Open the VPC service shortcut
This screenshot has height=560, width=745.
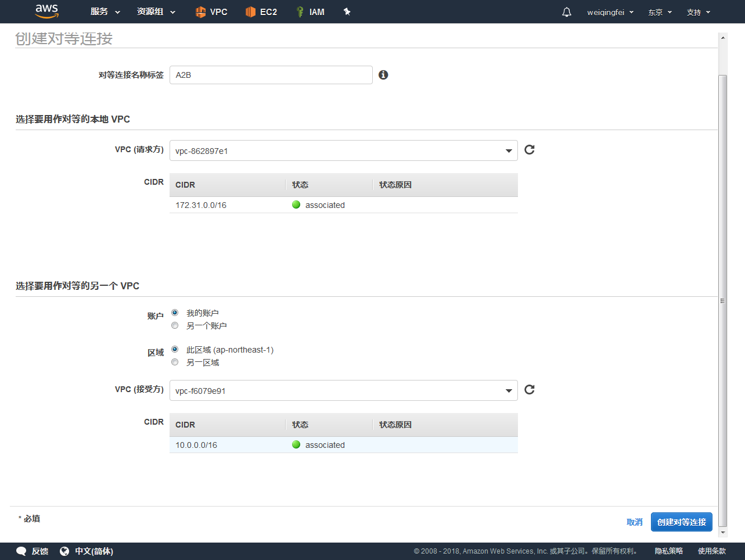211,12
